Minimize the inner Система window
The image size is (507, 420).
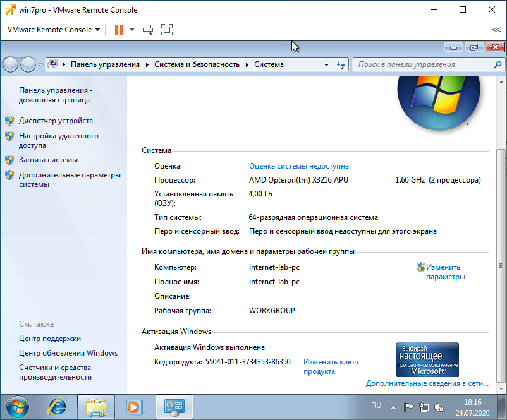454,47
